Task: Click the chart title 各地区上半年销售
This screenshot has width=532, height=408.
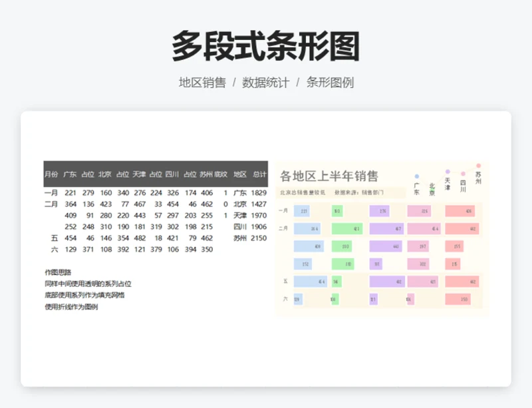Action: coord(329,176)
